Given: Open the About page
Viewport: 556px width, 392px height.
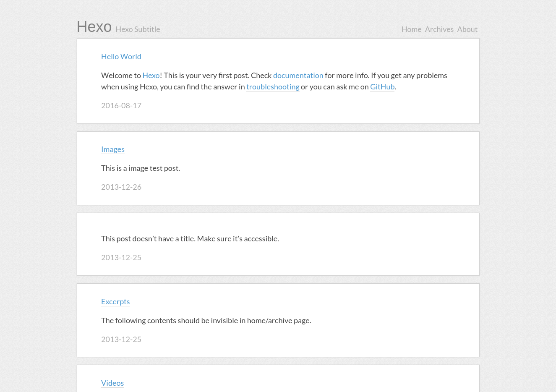Looking at the screenshot, I should coord(467,29).
